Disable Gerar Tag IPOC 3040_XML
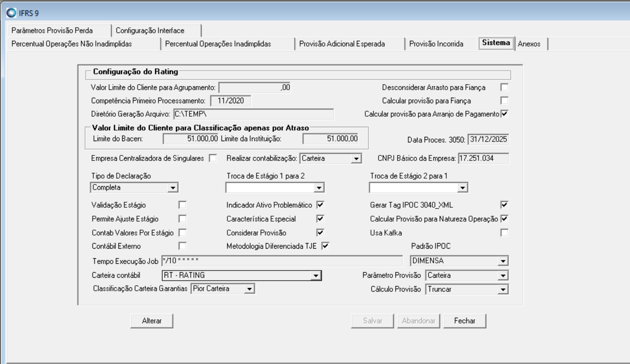This screenshot has width=630, height=364. (504, 205)
